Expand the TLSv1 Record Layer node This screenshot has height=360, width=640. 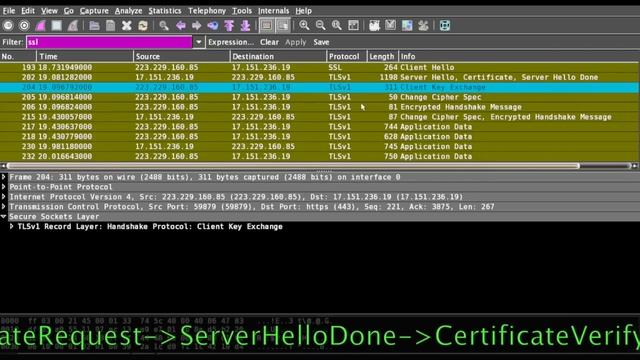point(12,227)
